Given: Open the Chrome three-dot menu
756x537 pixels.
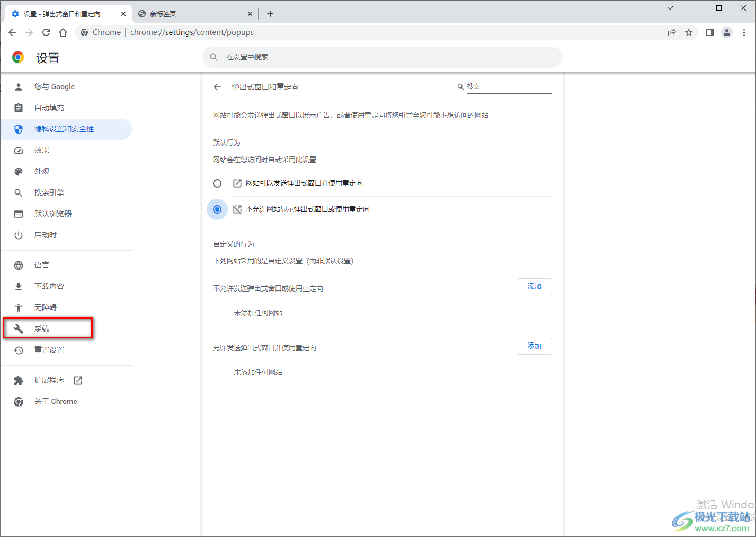Looking at the screenshot, I should 744,32.
